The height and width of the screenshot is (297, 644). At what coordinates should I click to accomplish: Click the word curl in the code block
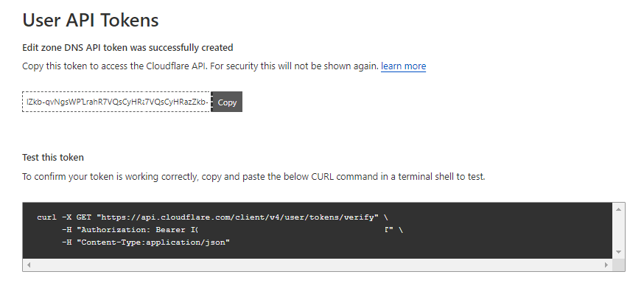(46, 217)
